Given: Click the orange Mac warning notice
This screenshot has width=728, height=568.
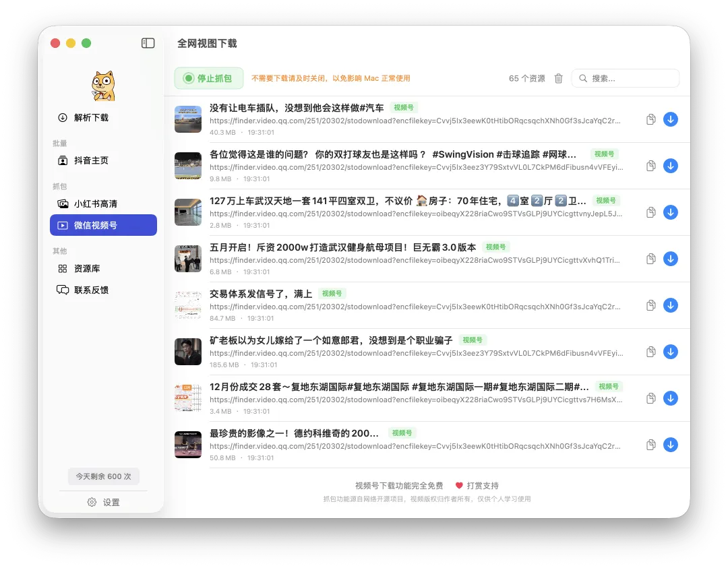Looking at the screenshot, I should pyautogui.click(x=330, y=78).
